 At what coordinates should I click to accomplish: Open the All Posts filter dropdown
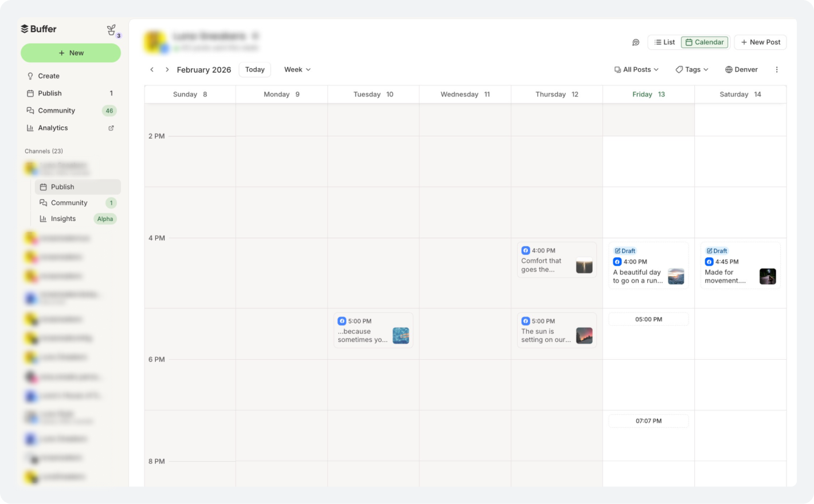coord(636,69)
